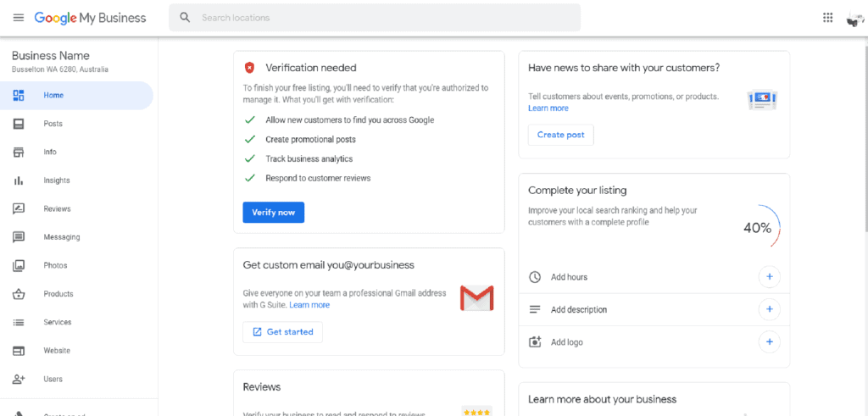The width and height of the screenshot is (868, 416).
Task: Click Track business analytics list item
Action: pyautogui.click(x=309, y=158)
